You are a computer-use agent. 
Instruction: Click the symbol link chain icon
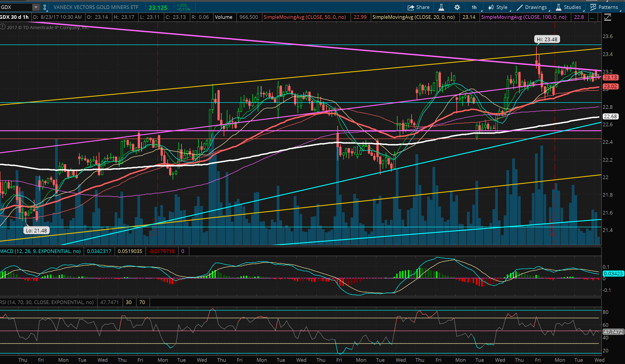(45, 7)
